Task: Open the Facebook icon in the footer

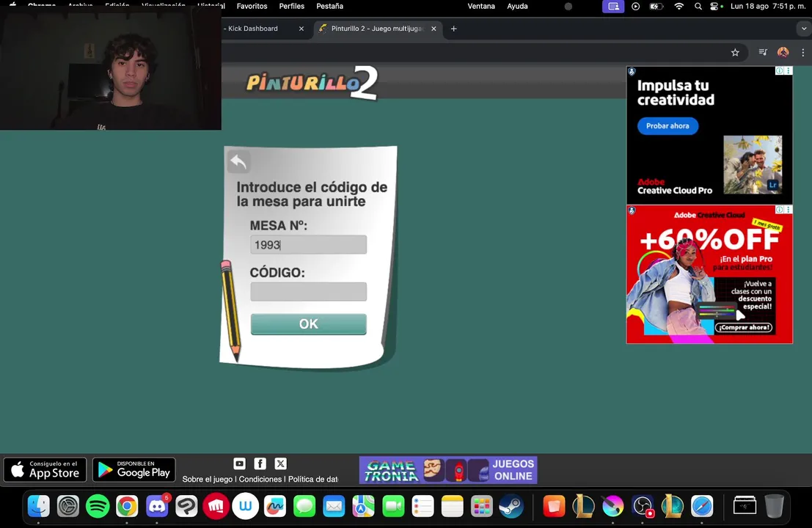Action: 260,463
